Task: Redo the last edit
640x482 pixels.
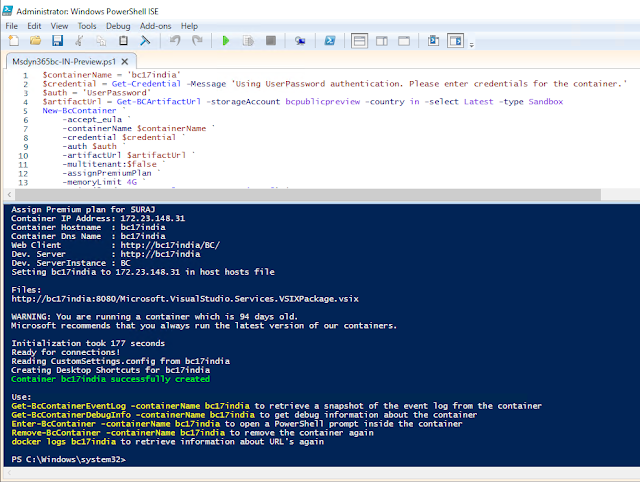Action: [x=197, y=40]
